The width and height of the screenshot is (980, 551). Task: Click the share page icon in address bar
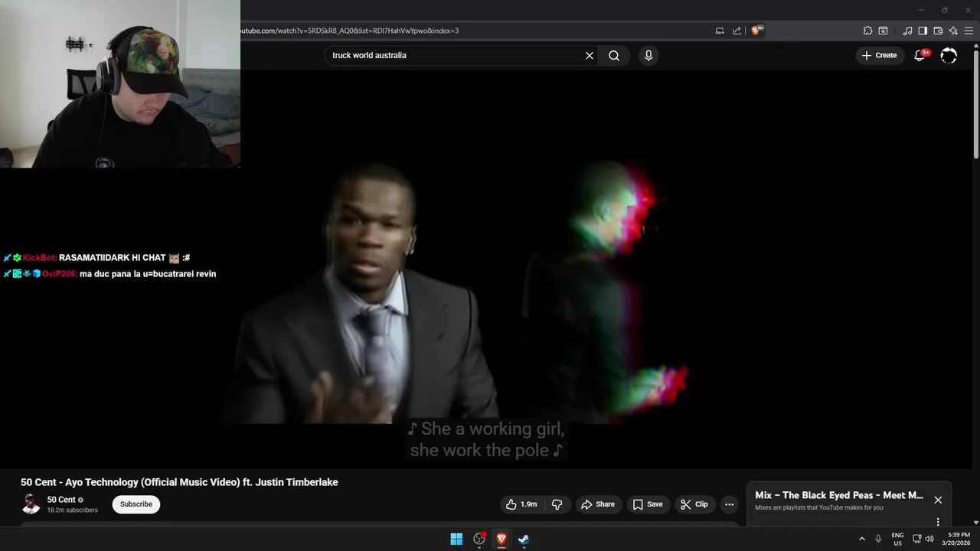[x=737, y=31]
